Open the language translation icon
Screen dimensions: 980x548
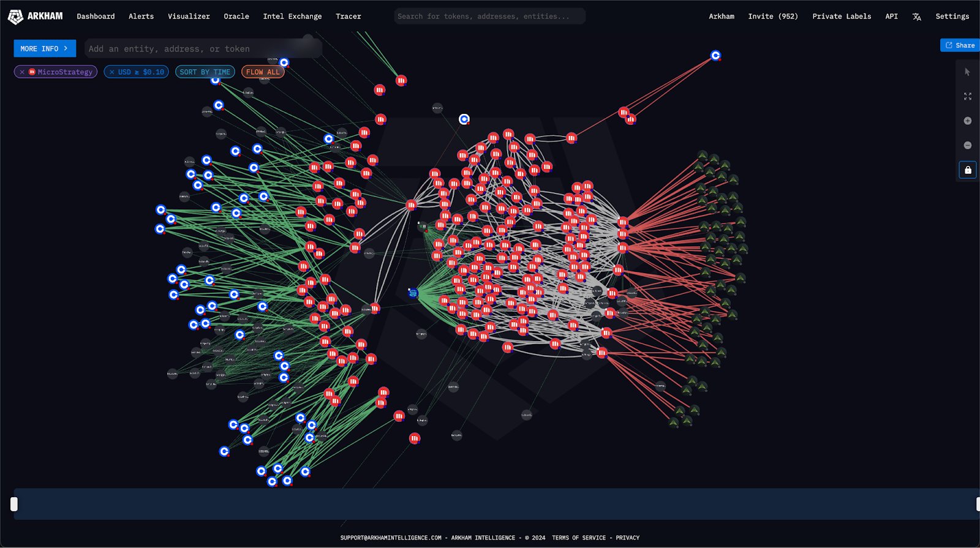(x=916, y=17)
